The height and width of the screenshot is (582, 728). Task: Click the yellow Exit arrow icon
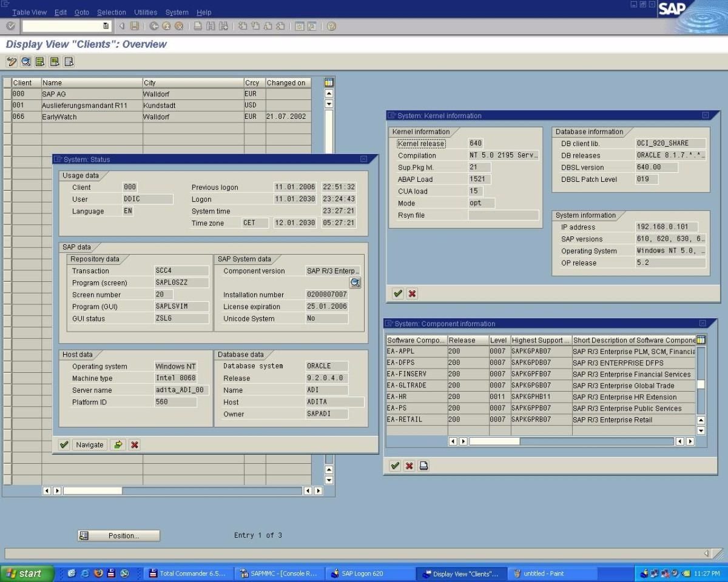coord(166,26)
